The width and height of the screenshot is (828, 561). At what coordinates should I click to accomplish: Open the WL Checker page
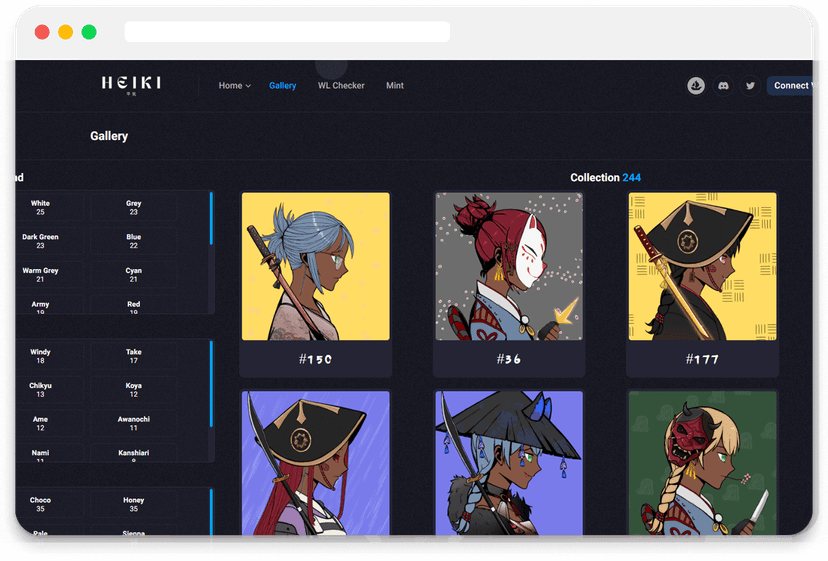coord(341,86)
